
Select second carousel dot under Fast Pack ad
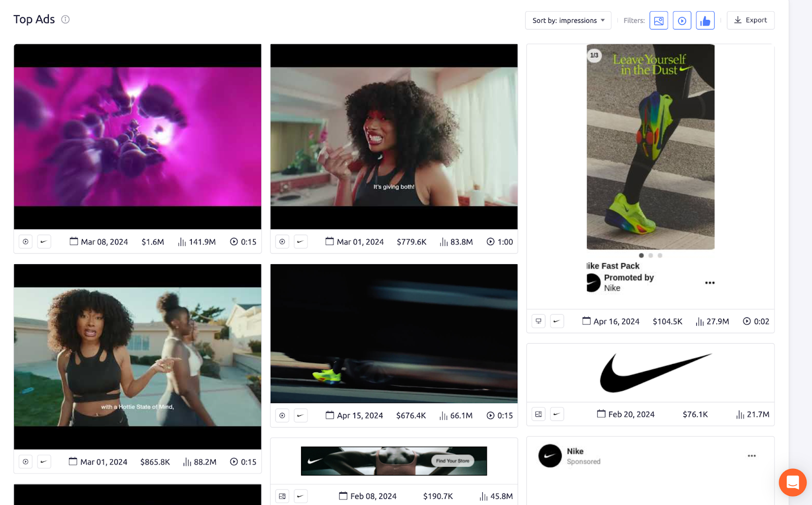pyautogui.click(x=651, y=256)
